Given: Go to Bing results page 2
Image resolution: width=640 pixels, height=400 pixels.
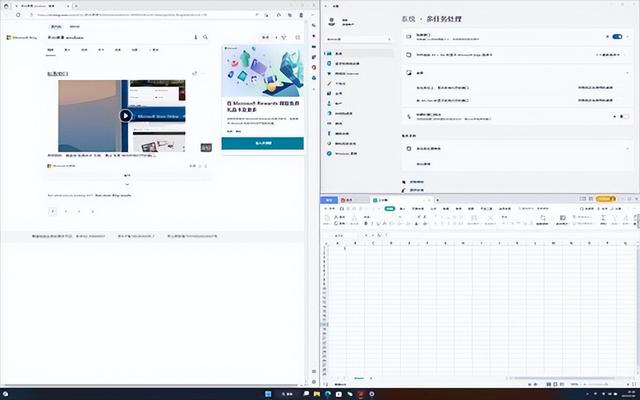Looking at the screenshot, I should (66, 211).
